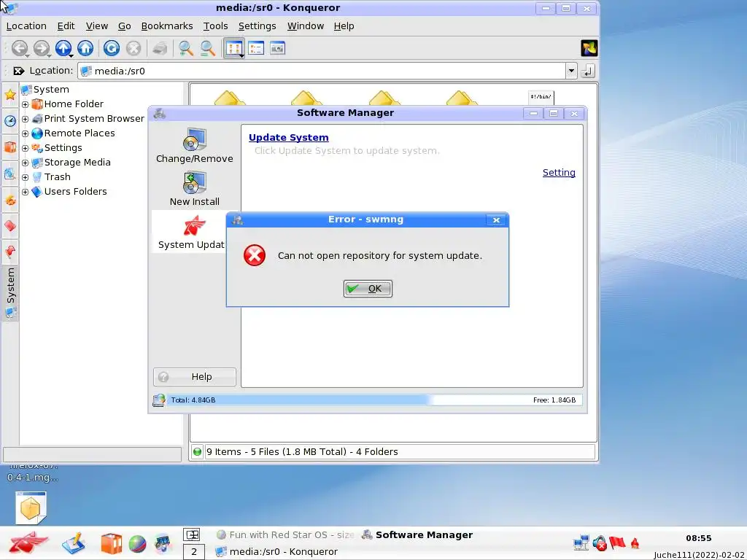
Task: Launch the web browser globe taskbar icon
Action: pyautogui.click(x=137, y=544)
